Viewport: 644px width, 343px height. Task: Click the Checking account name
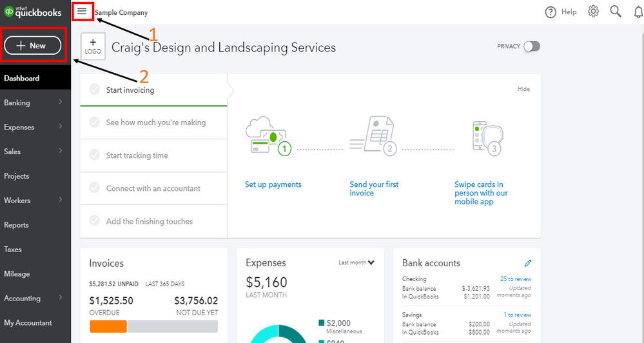pos(414,279)
